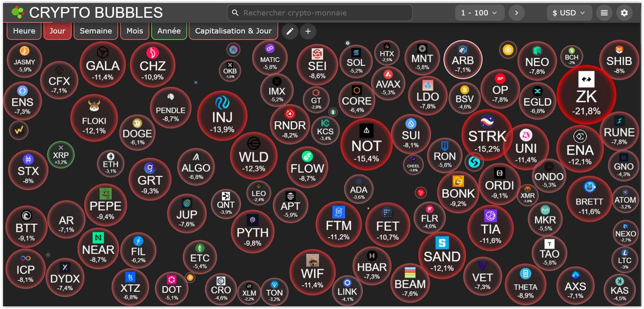Open the GRT bubble
Image resolution: width=644 pixels, height=309 pixels.
click(150, 180)
